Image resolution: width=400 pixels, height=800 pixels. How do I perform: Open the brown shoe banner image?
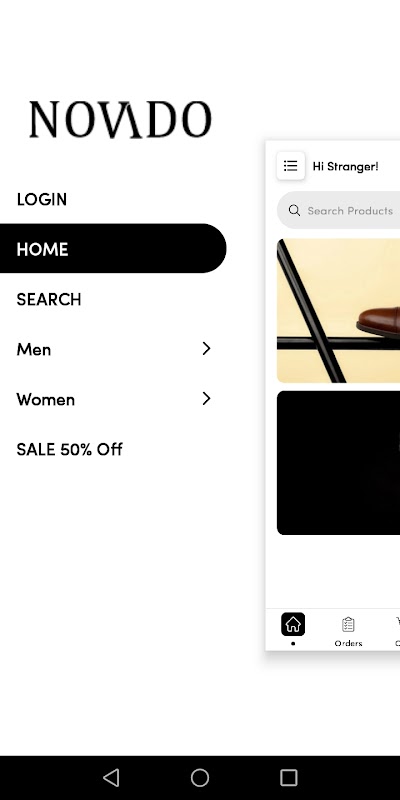point(339,310)
